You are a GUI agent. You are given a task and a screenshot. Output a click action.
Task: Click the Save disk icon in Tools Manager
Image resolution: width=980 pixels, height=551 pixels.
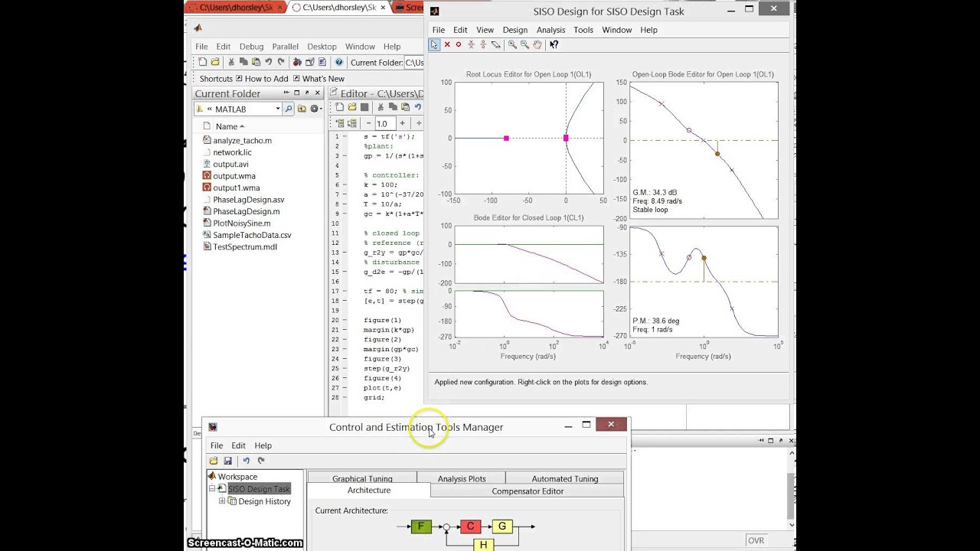pyautogui.click(x=227, y=461)
